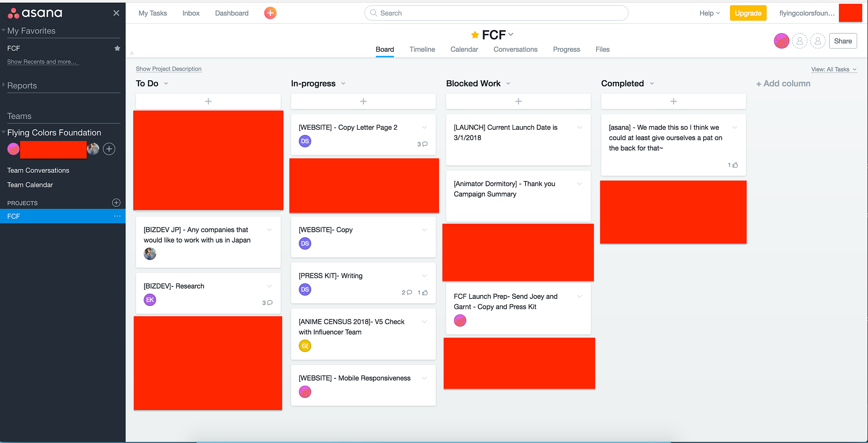Open the Inbox
This screenshot has height=443, width=868.
click(191, 13)
